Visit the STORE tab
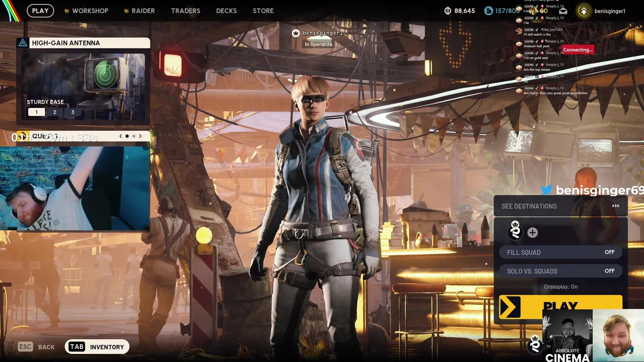Screen dimensions: 644x362 [x=263, y=11]
